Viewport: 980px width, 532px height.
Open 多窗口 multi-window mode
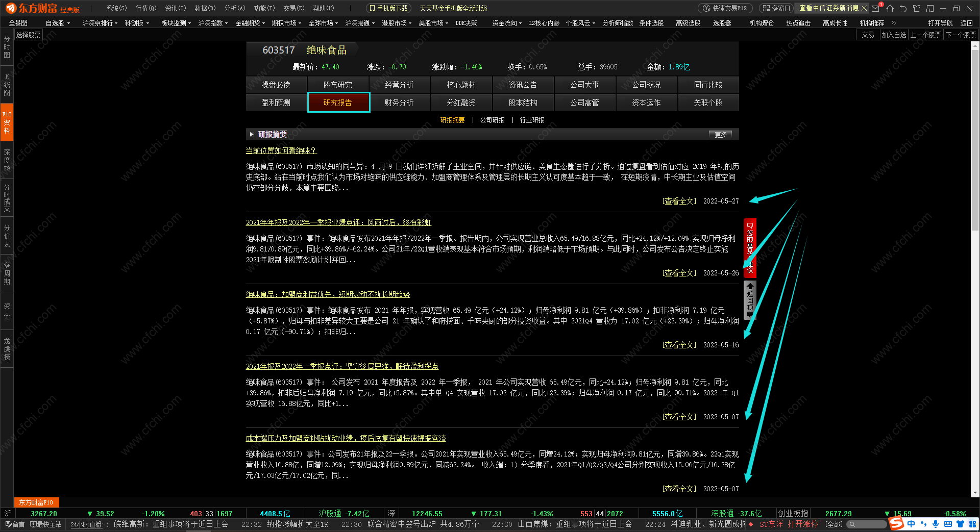coord(775,8)
